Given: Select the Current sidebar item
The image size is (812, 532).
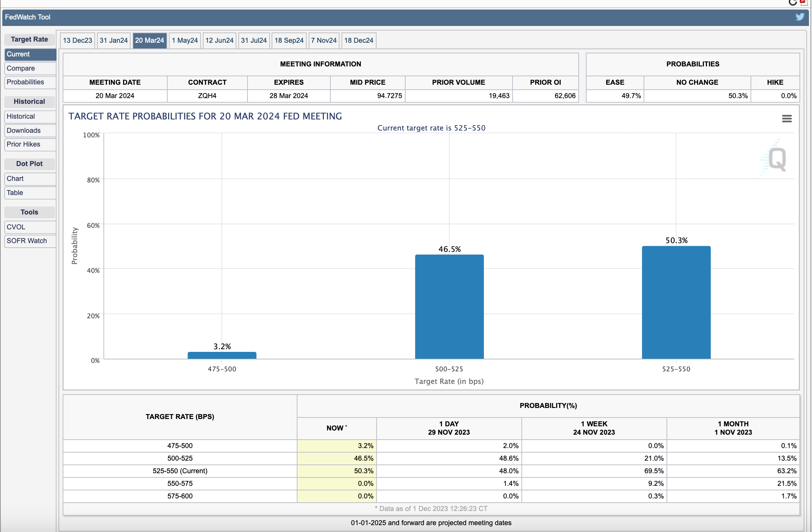Looking at the screenshot, I should (x=30, y=54).
